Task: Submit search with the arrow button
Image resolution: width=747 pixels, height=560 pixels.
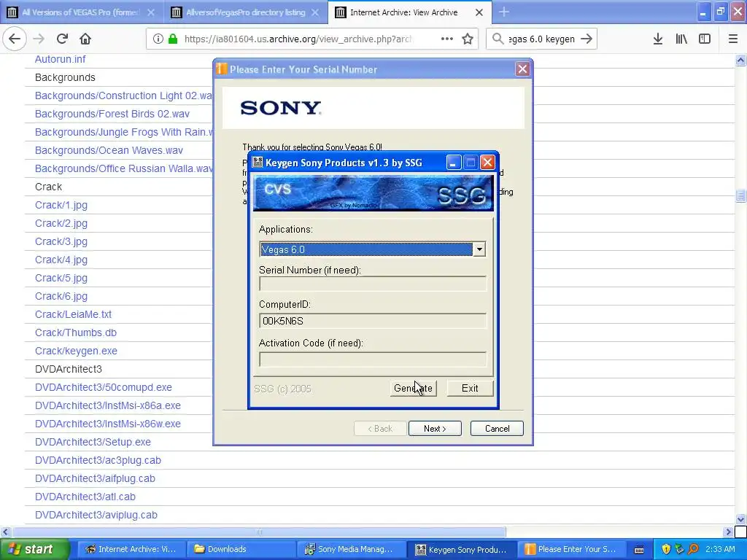Action: click(587, 39)
